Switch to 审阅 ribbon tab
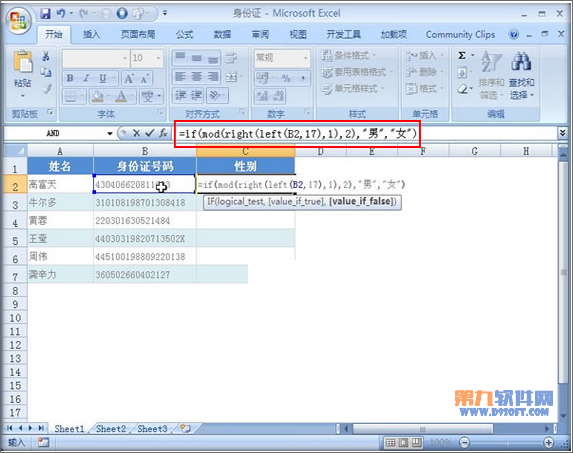 coord(261,35)
